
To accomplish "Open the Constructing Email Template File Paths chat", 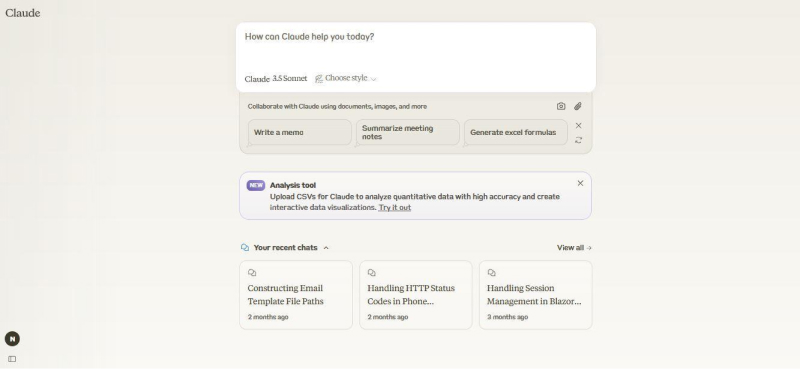I will pyautogui.click(x=296, y=295).
